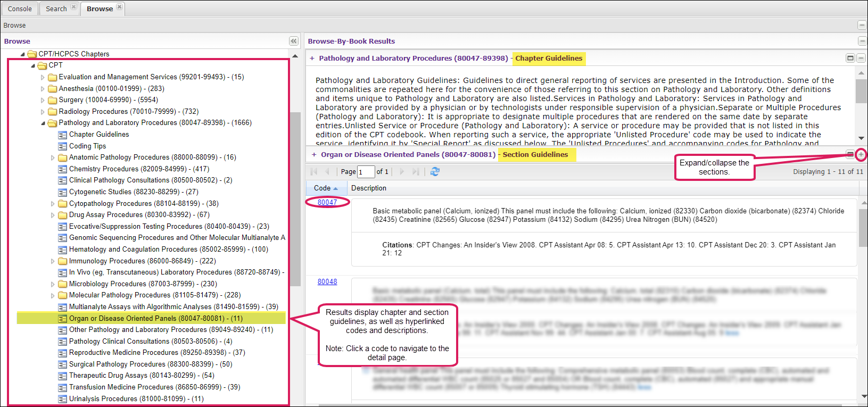Image resolution: width=868 pixels, height=407 pixels.
Task: Maximize the Chapter Guidelines panel
Action: click(x=850, y=58)
